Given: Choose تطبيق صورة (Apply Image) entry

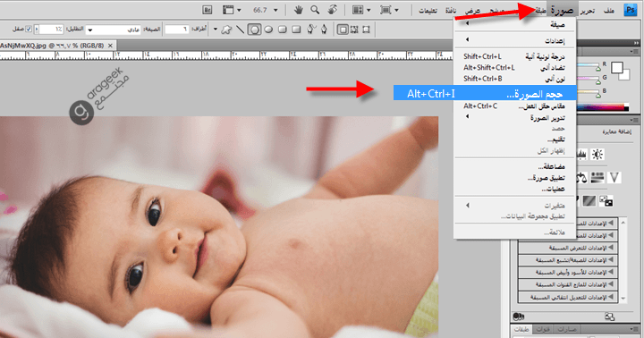Looking at the screenshot, I should coord(515,178).
